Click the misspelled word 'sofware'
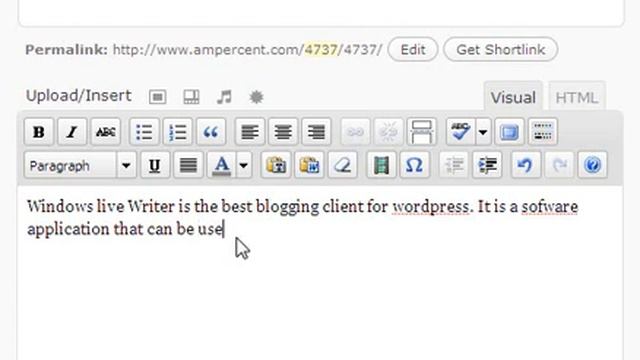Image resolution: width=640 pixels, height=360 pixels. coord(549,207)
